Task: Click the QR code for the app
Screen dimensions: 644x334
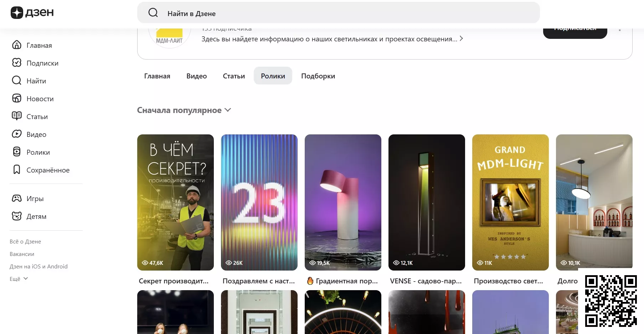Action: click(611, 301)
